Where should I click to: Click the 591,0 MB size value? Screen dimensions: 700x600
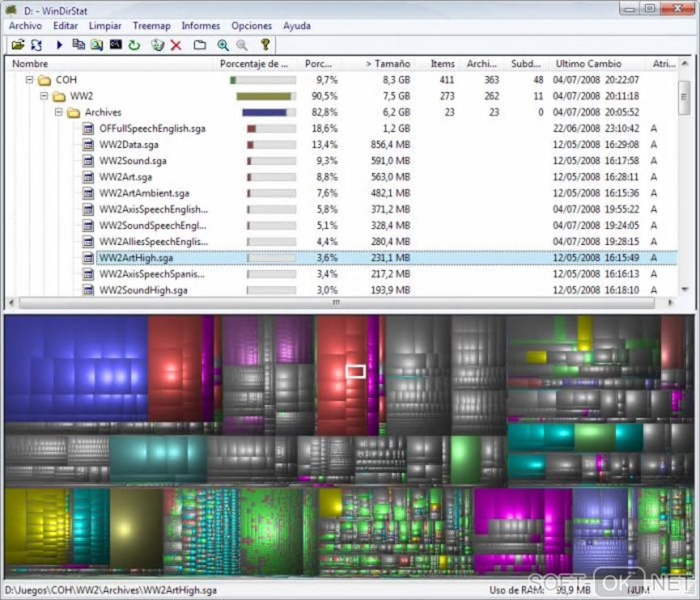coord(390,161)
